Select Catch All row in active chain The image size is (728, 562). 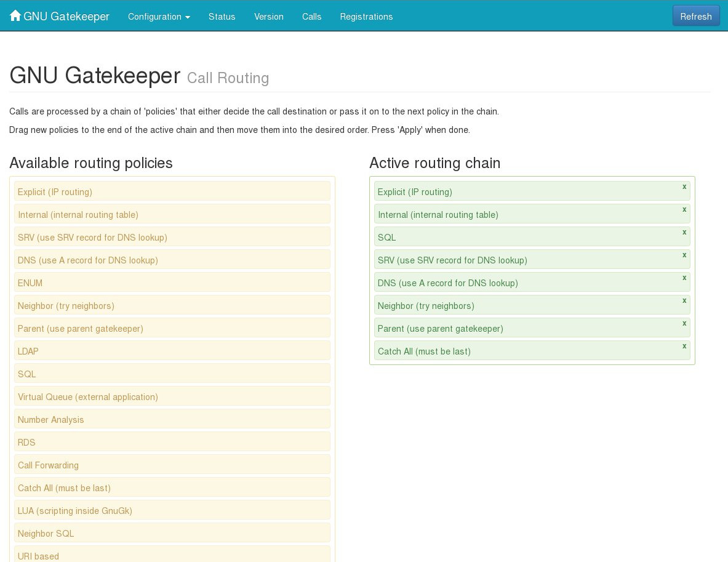(532, 351)
